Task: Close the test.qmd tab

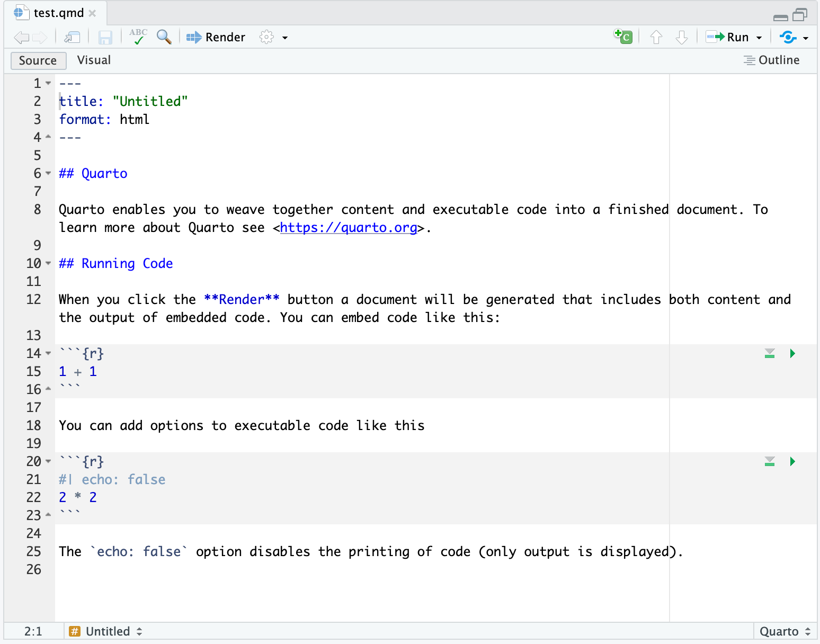Action: 93,13
